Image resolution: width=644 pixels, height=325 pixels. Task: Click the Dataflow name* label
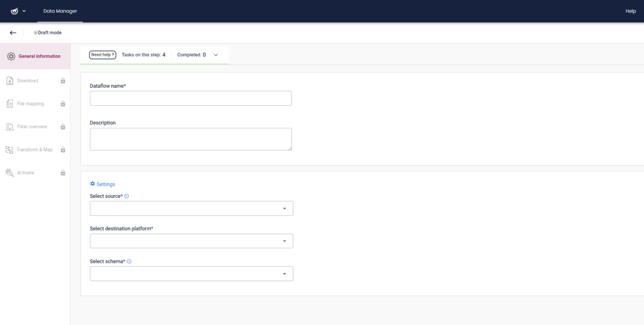pos(108,86)
